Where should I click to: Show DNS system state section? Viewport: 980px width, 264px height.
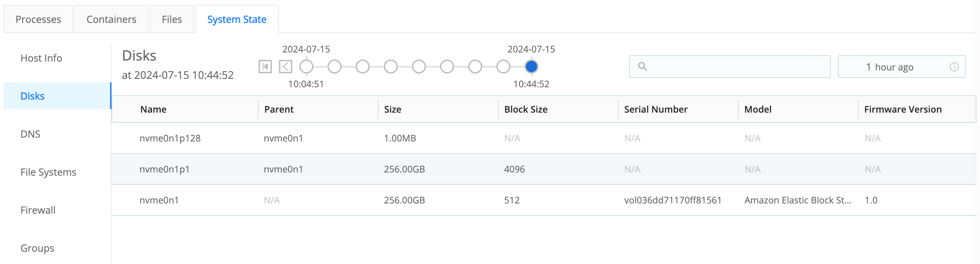pos(31,134)
